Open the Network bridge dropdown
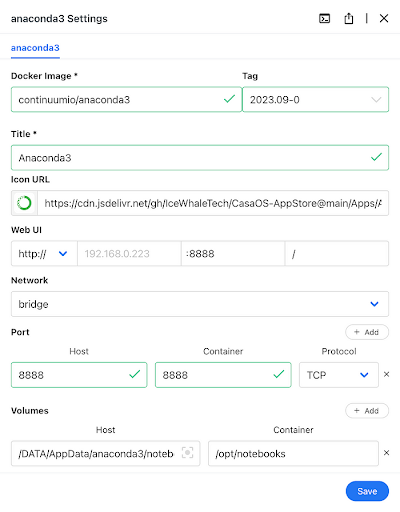400x512 pixels. (x=200, y=304)
